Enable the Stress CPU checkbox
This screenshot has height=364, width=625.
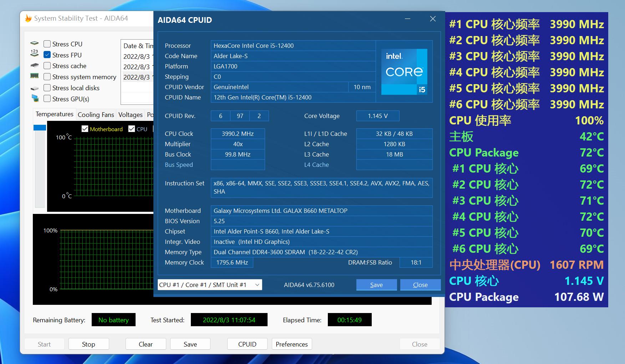coord(47,44)
